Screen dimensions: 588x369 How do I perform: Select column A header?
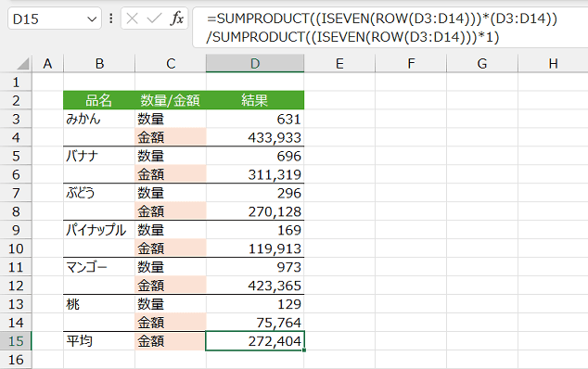click(47, 63)
